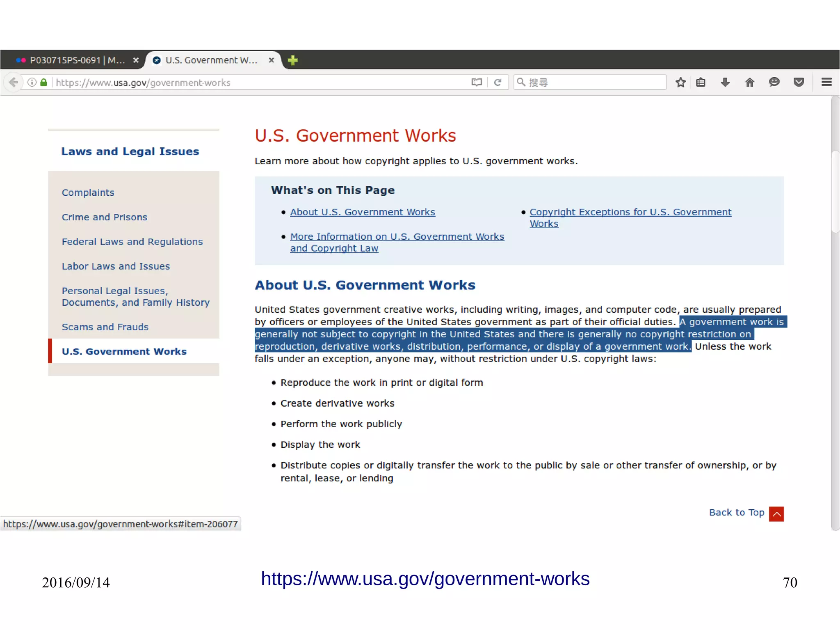Image resolution: width=840 pixels, height=630 pixels.
Task: Click the slide's usa.gov/government-works URL
Action: (x=425, y=579)
